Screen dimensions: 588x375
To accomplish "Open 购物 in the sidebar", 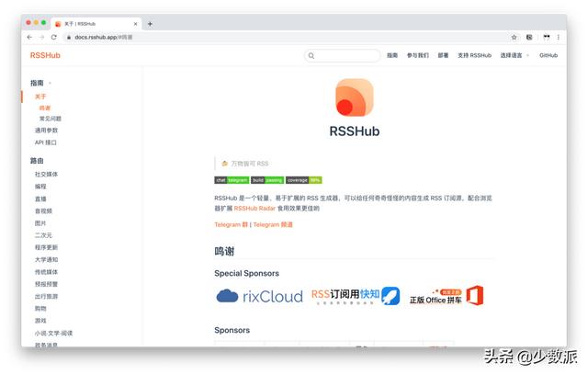I will tap(40, 308).
